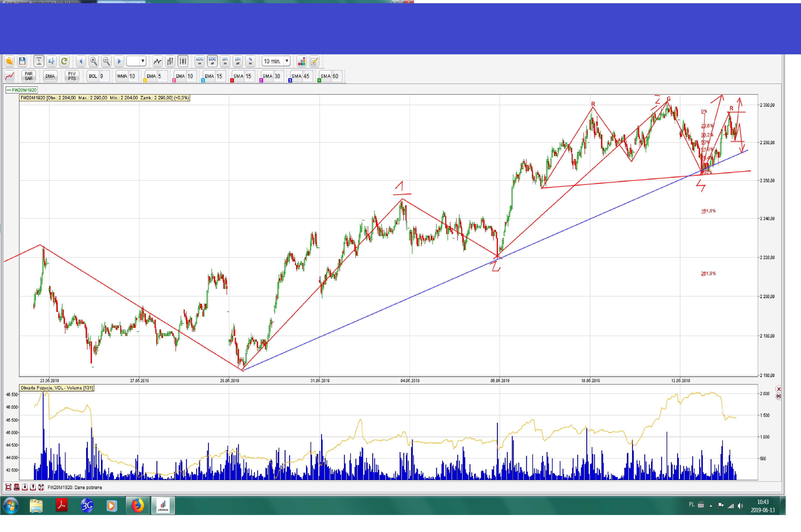Open the 10 min. interval dropdown
801x532 pixels.
point(287,61)
